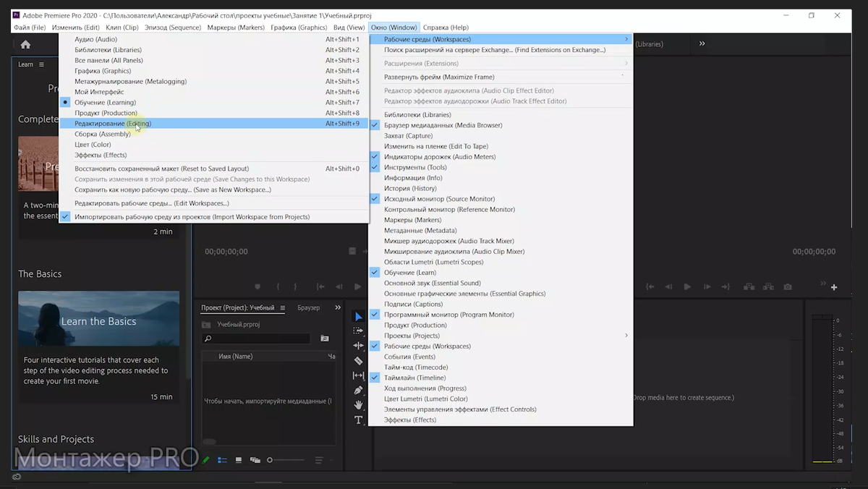Screen dimensions: 868x489
Task: Play in the Program Monitor
Action: point(687,287)
